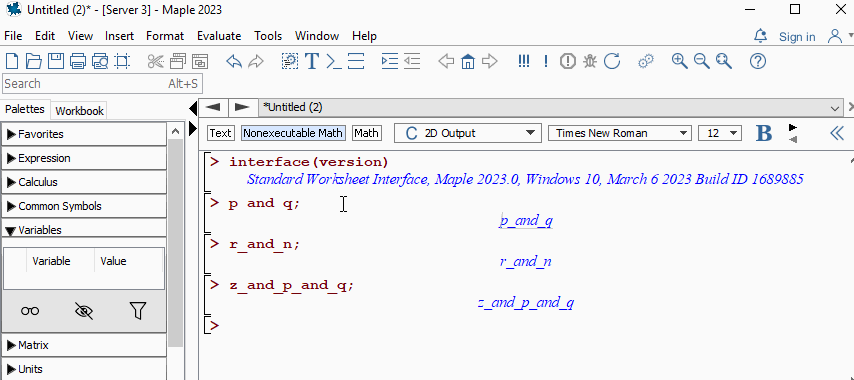Outdent the section in toolbar

(x=412, y=61)
